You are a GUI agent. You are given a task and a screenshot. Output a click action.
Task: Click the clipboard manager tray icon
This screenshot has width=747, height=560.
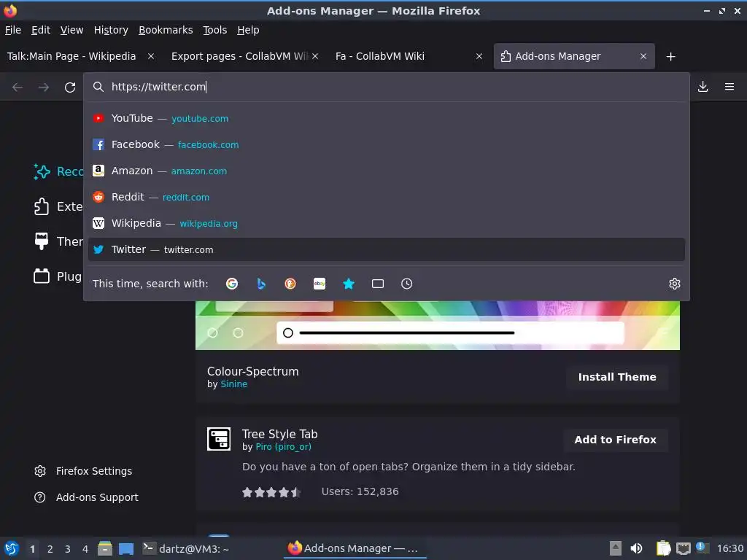pyautogui.click(x=663, y=548)
